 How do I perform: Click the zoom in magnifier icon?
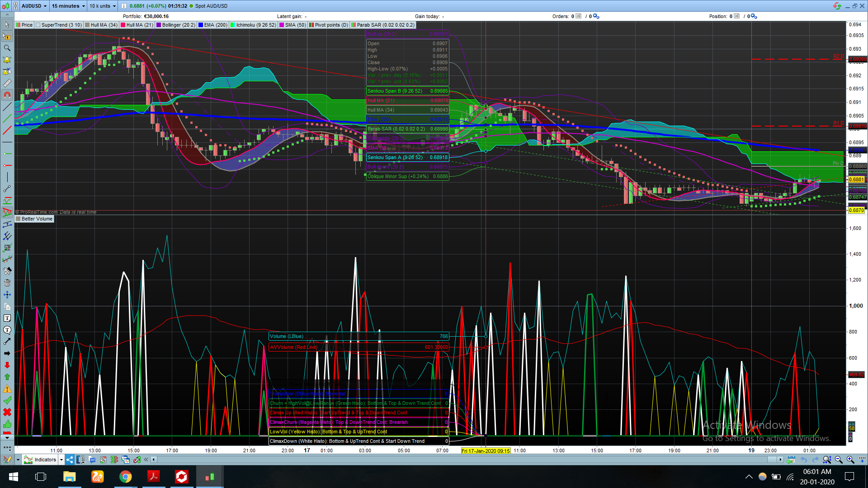[850, 460]
